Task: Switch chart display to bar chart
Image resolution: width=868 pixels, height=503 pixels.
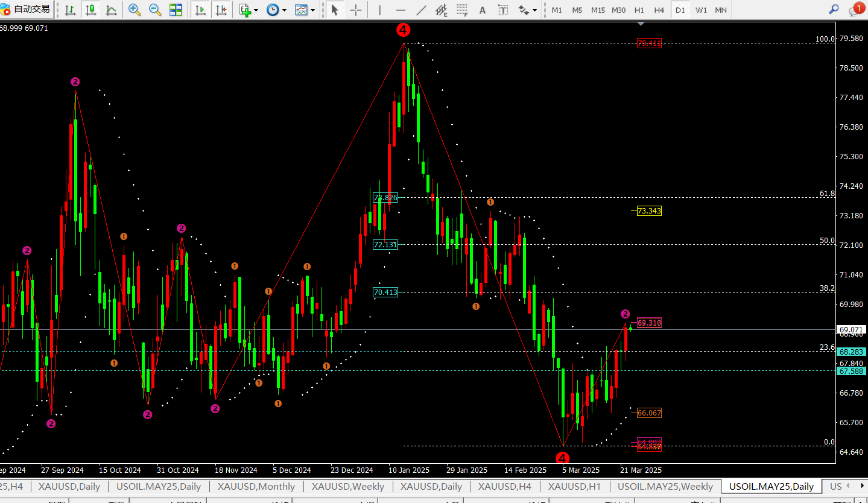Action: click(70, 10)
